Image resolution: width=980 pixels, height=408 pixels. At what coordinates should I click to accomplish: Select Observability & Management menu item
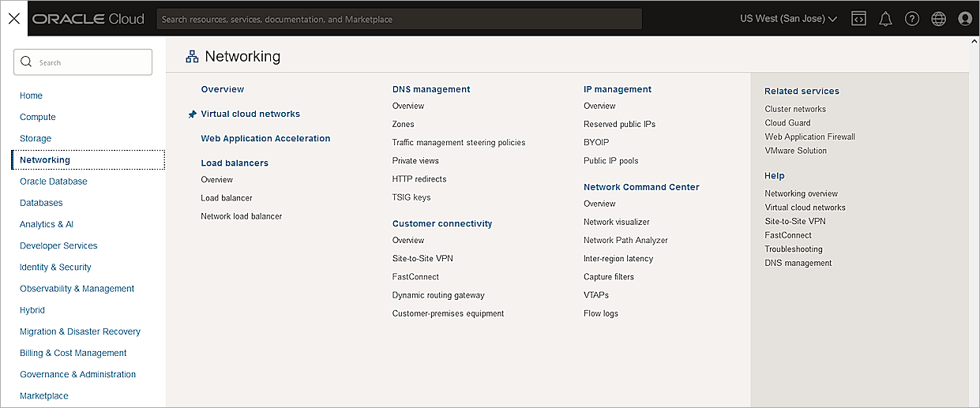pos(77,288)
